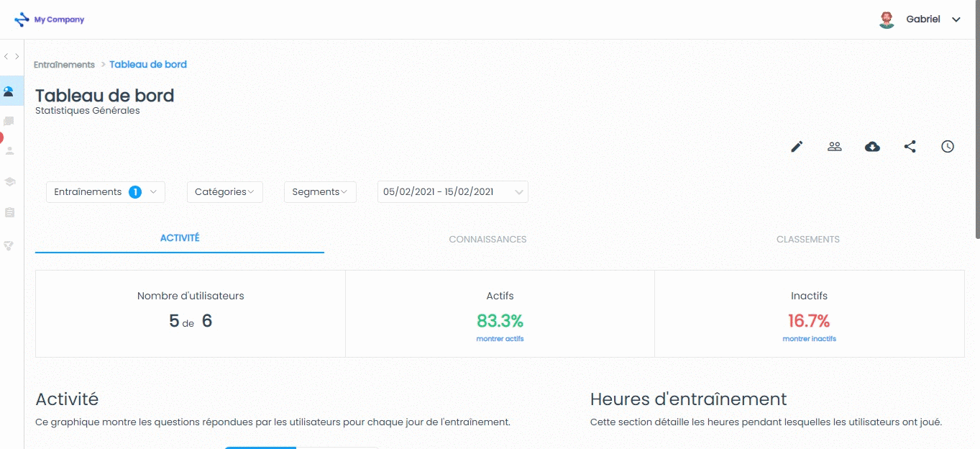Click the share icon
Screen dimensions: 980x449
(x=910, y=147)
